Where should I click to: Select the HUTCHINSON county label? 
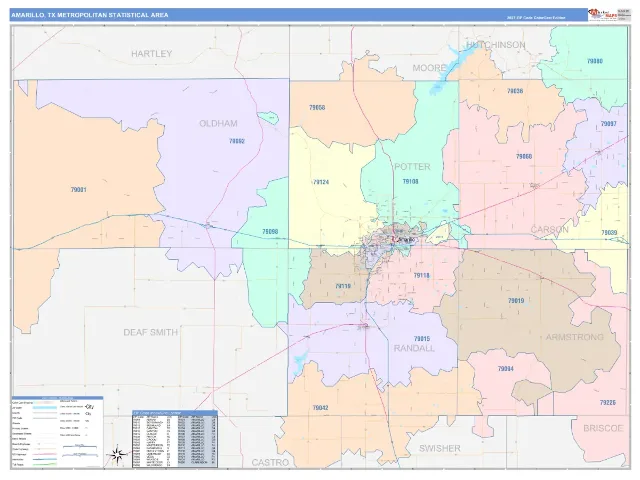point(496,44)
